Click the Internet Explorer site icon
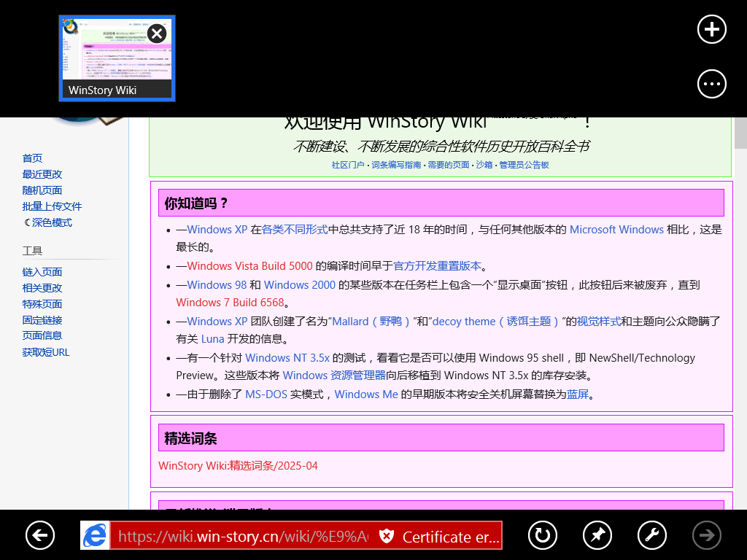747x560 pixels. pos(95,535)
